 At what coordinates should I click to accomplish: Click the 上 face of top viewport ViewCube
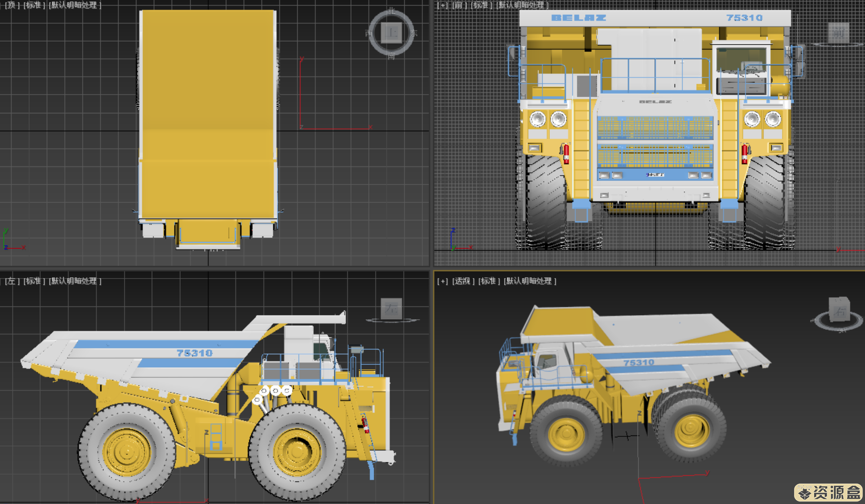[391, 32]
